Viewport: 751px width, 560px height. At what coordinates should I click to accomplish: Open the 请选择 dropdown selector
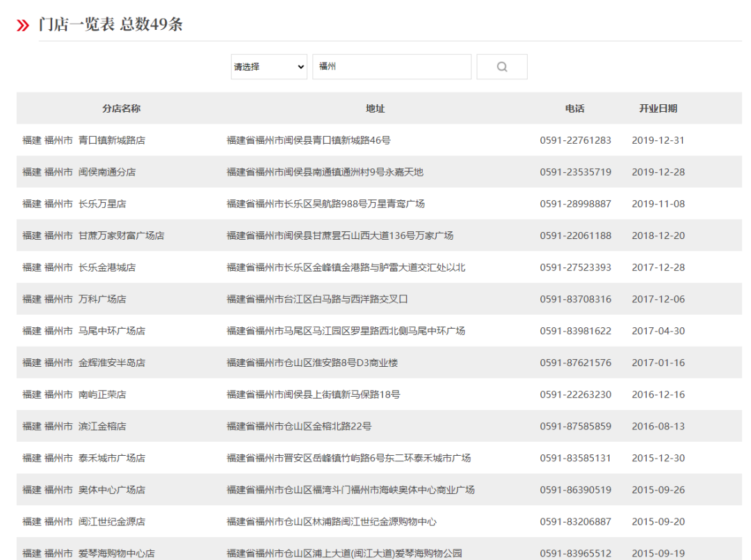(268, 67)
